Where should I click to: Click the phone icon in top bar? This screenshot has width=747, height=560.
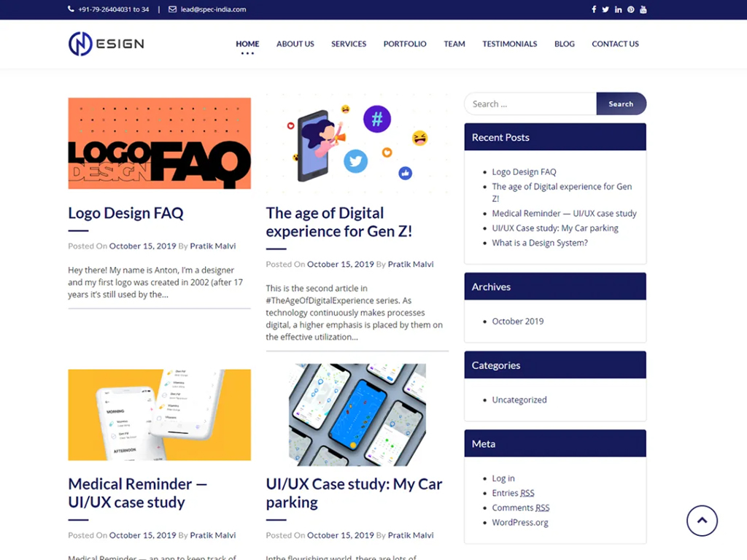71,9
